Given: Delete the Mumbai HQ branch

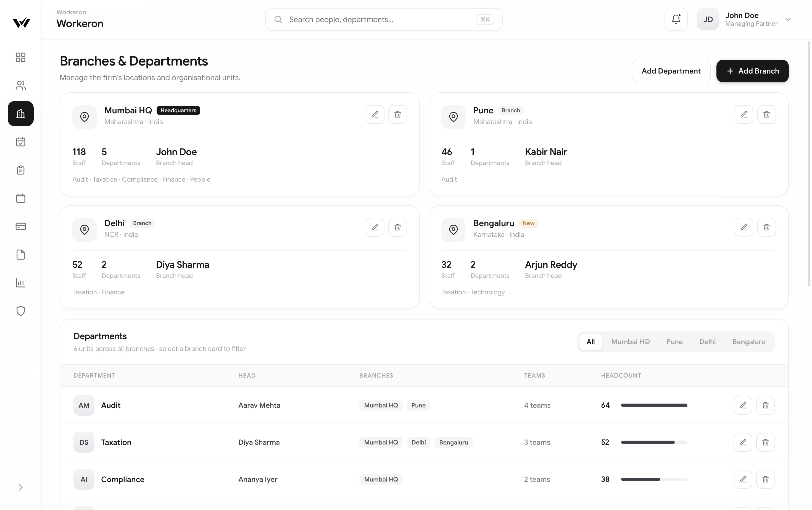Looking at the screenshot, I should click(x=398, y=114).
